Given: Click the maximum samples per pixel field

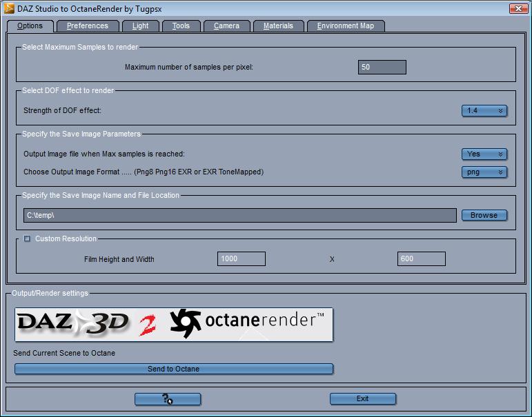Looking at the screenshot, I should coord(382,67).
